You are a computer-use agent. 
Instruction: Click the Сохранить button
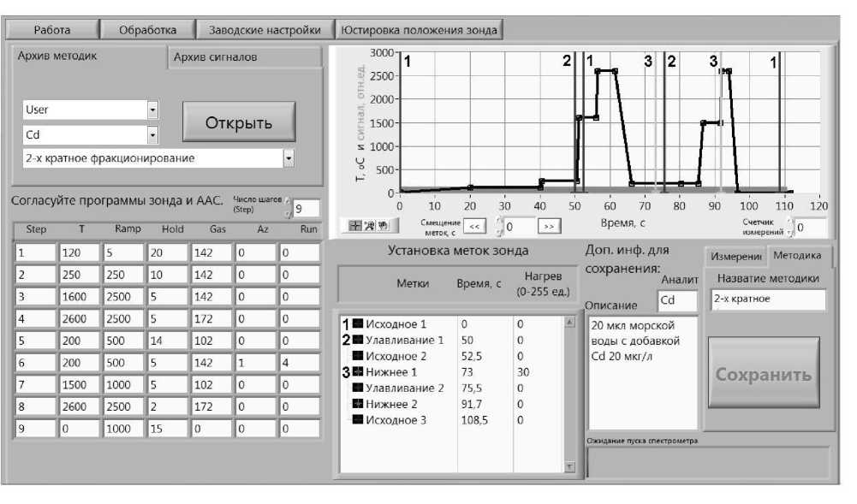764,374
